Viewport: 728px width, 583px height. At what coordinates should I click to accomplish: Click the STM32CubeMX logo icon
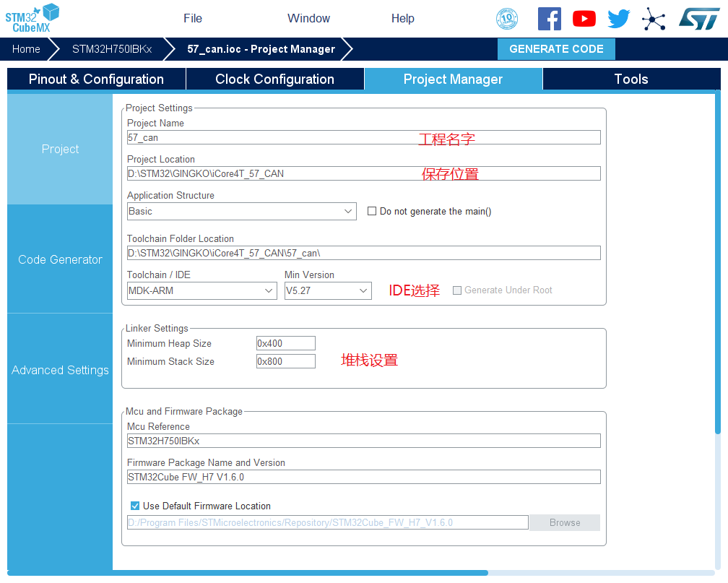tap(32, 17)
